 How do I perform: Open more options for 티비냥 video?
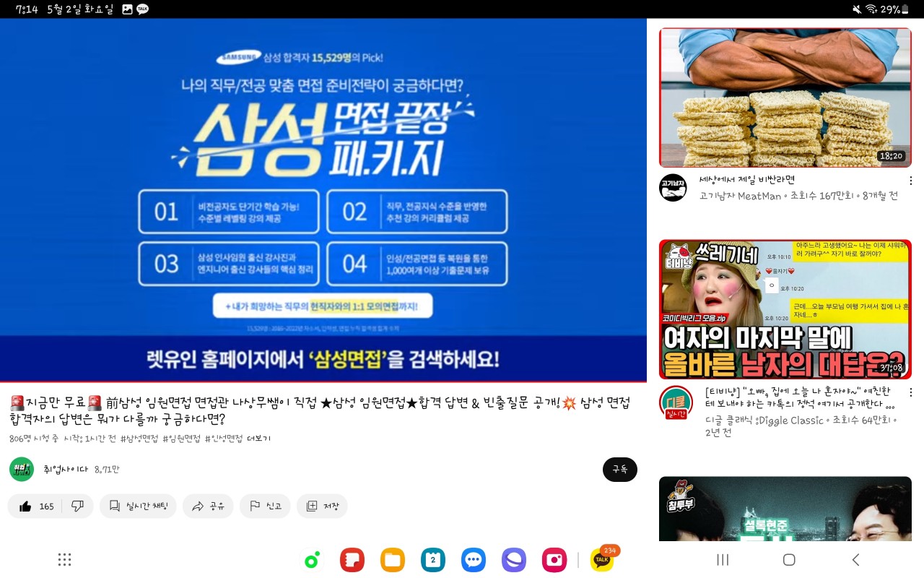pyautogui.click(x=910, y=392)
